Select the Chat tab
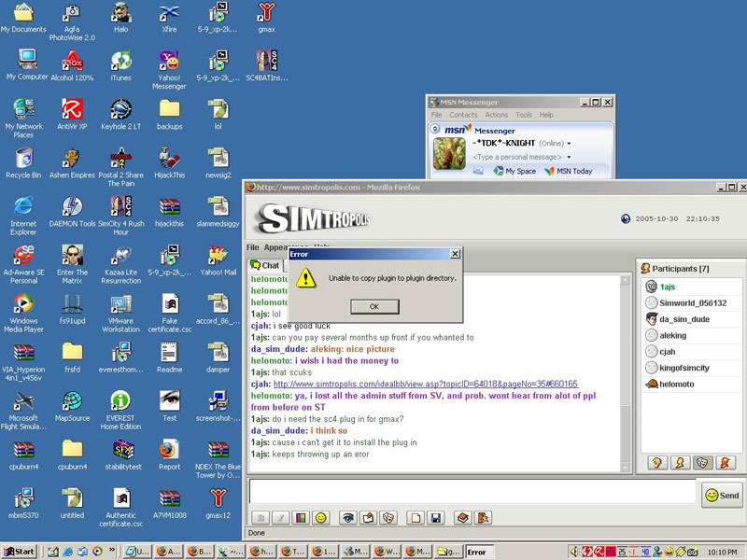 pos(265,265)
